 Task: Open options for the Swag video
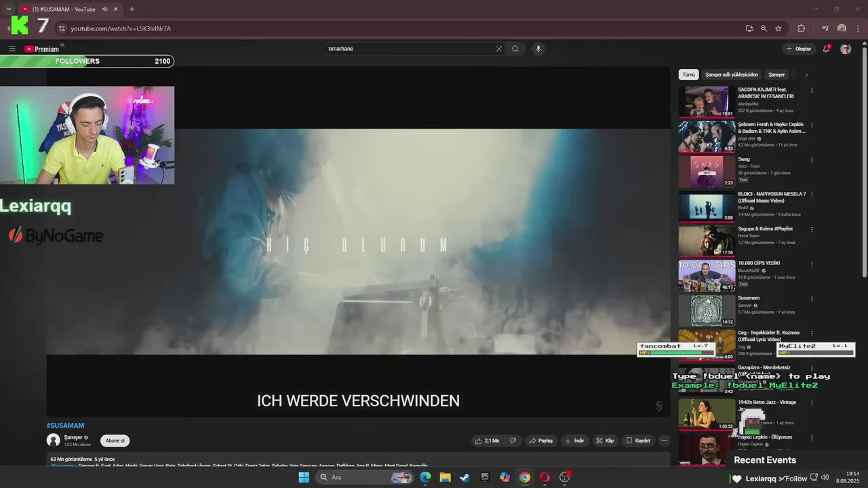[x=812, y=160]
